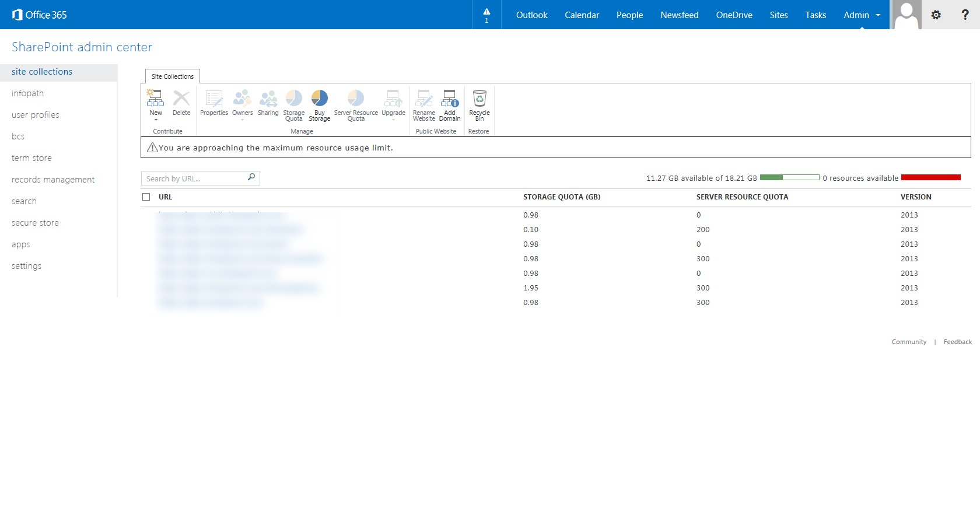Click the Feedback footer link
Screen dimensions: 980x508
tap(958, 342)
